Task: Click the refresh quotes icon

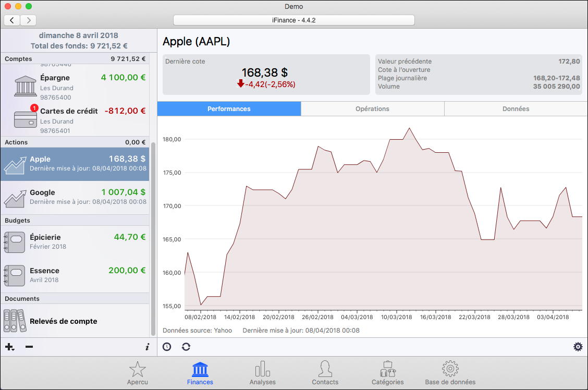Action: pos(186,347)
